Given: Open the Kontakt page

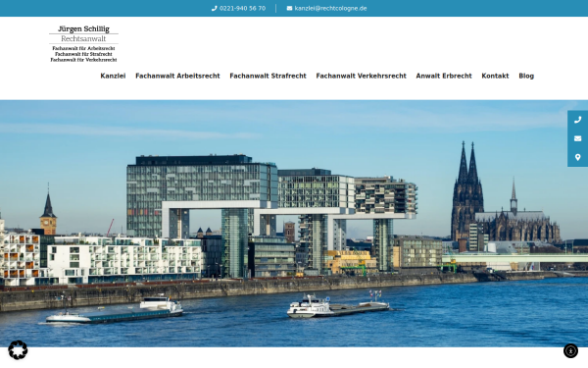Looking at the screenshot, I should click(x=495, y=76).
